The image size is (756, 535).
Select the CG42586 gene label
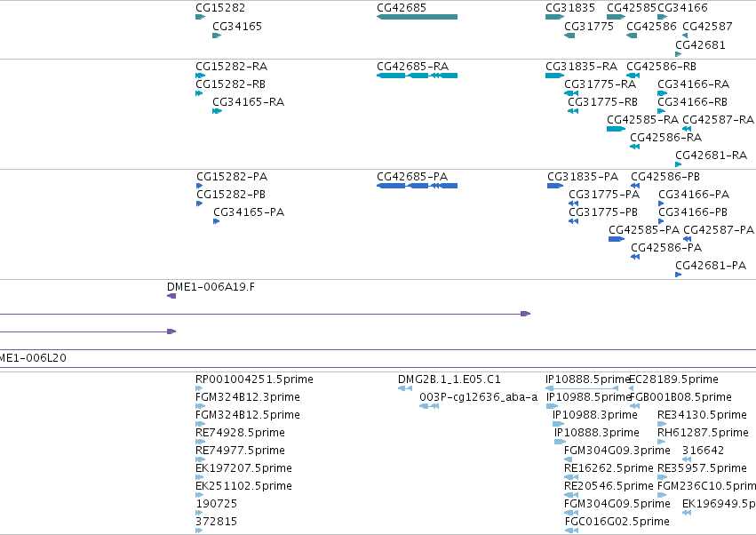[x=651, y=26]
